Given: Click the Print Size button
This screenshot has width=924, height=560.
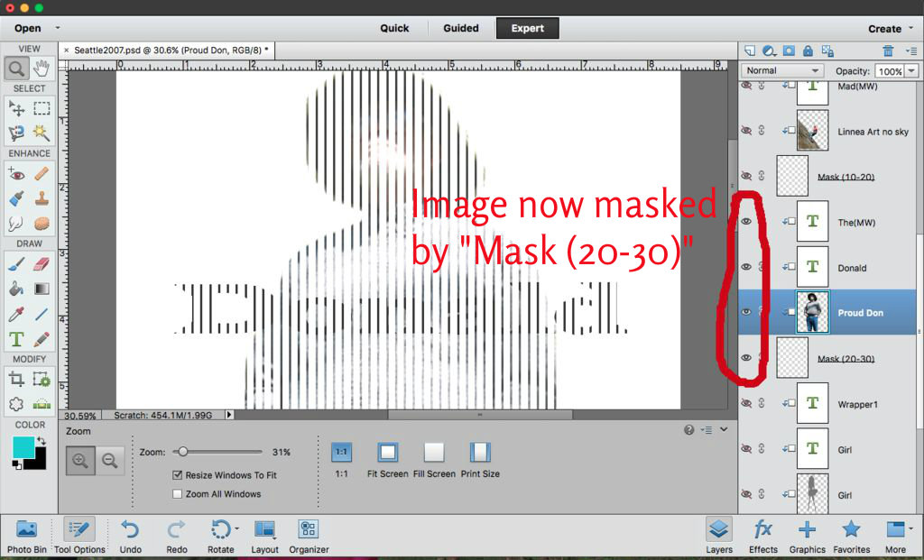Looking at the screenshot, I should coord(480,460).
